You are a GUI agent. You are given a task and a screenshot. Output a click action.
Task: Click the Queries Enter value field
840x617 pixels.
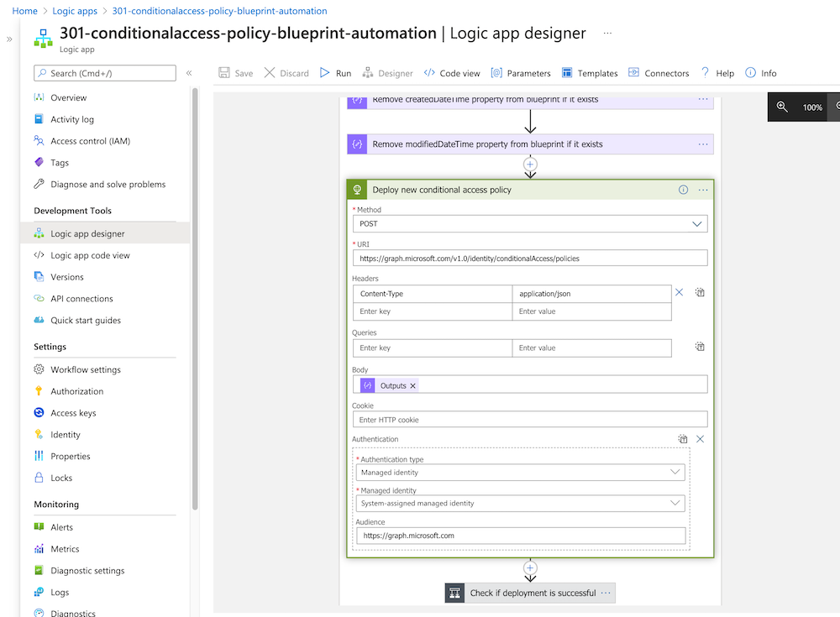[591, 348]
